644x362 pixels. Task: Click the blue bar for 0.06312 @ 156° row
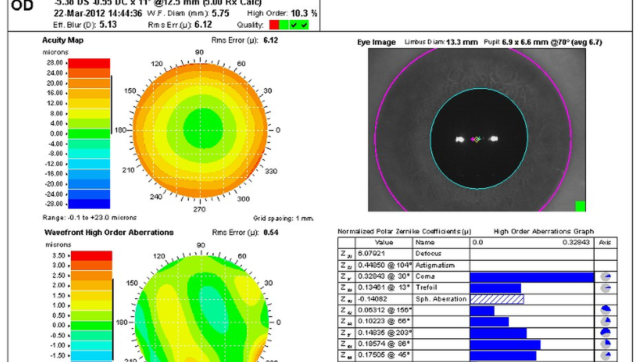[482, 311]
